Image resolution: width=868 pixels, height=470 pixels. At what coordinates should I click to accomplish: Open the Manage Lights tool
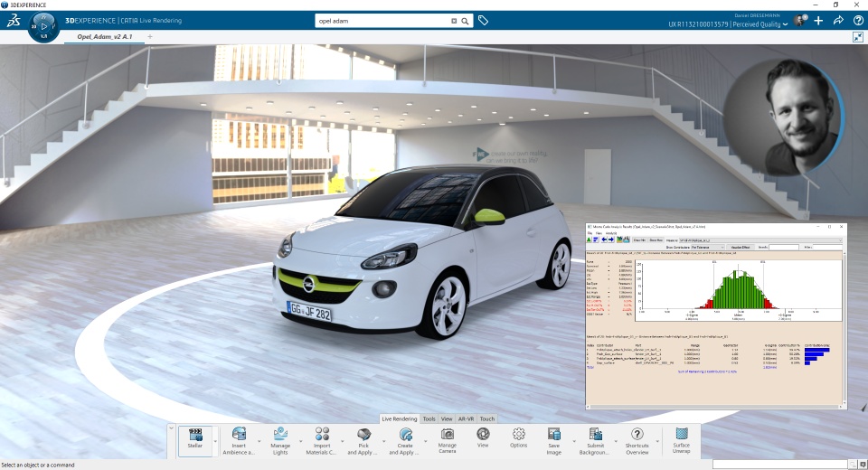pos(280,441)
